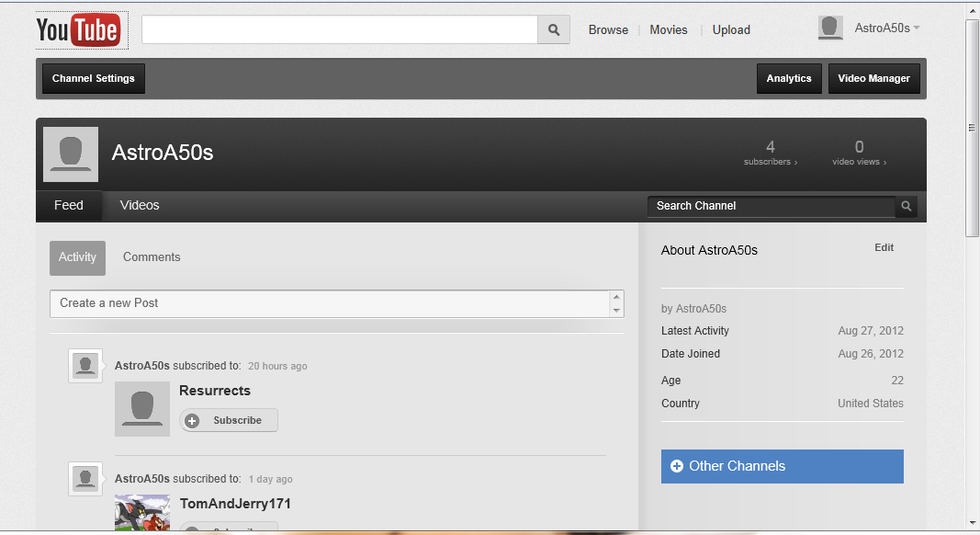Click the 20 hours ago timestamp

tap(277, 366)
